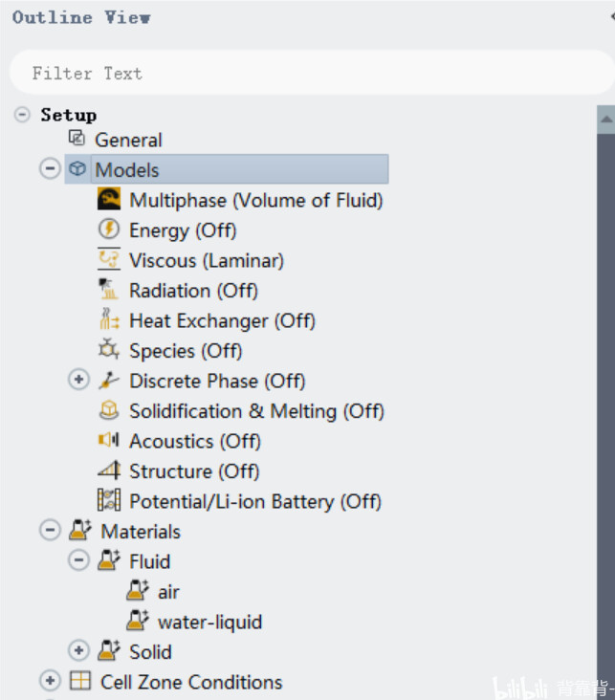Expand the Discrete Phase node
Image resolution: width=615 pixels, height=700 pixels.
point(78,381)
